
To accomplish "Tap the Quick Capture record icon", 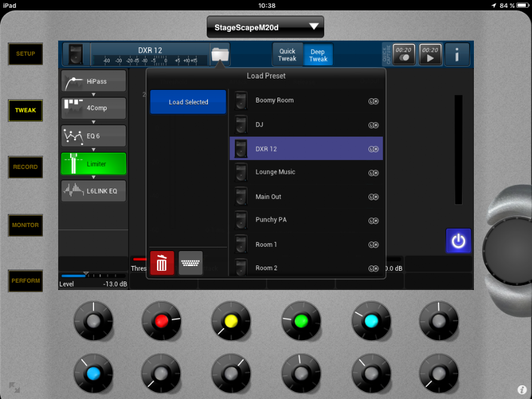I will (403, 55).
